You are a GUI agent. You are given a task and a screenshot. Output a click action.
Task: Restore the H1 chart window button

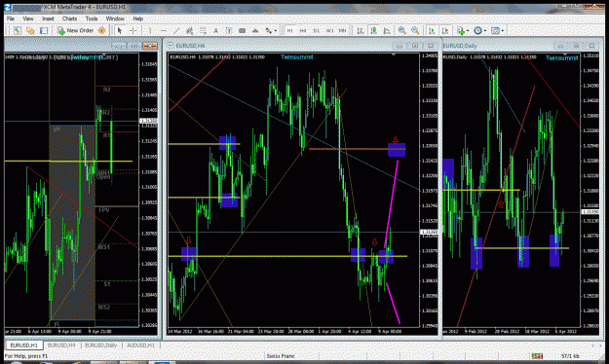pyautogui.click(x=134, y=46)
